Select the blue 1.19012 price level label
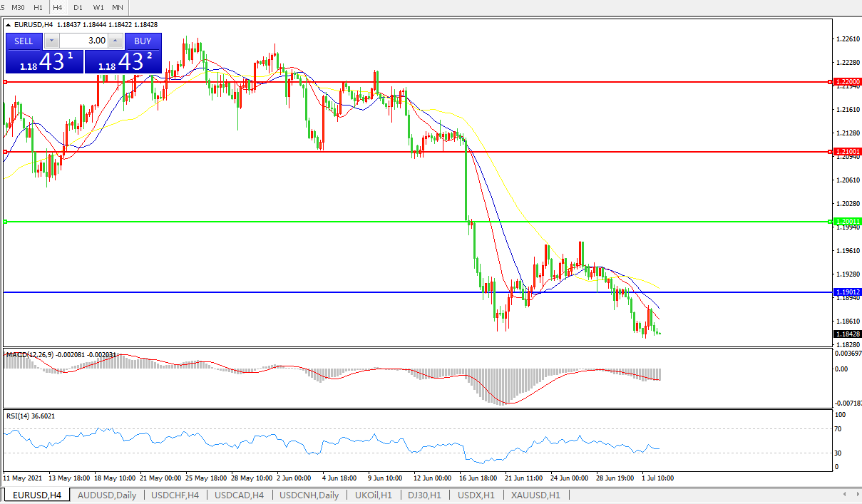Image resolution: width=862 pixels, height=504 pixels. 848,292
